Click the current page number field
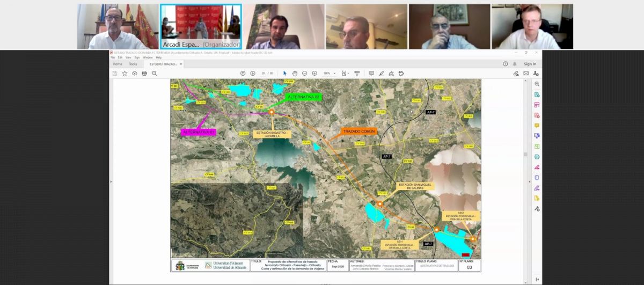The image size is (644, 285). (x=263, y=73)
